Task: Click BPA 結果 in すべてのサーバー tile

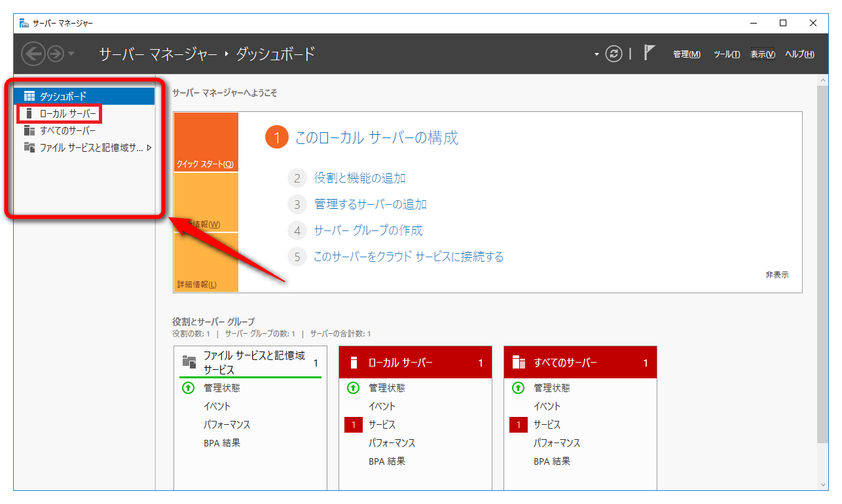Action: click(x=552, y=461)
